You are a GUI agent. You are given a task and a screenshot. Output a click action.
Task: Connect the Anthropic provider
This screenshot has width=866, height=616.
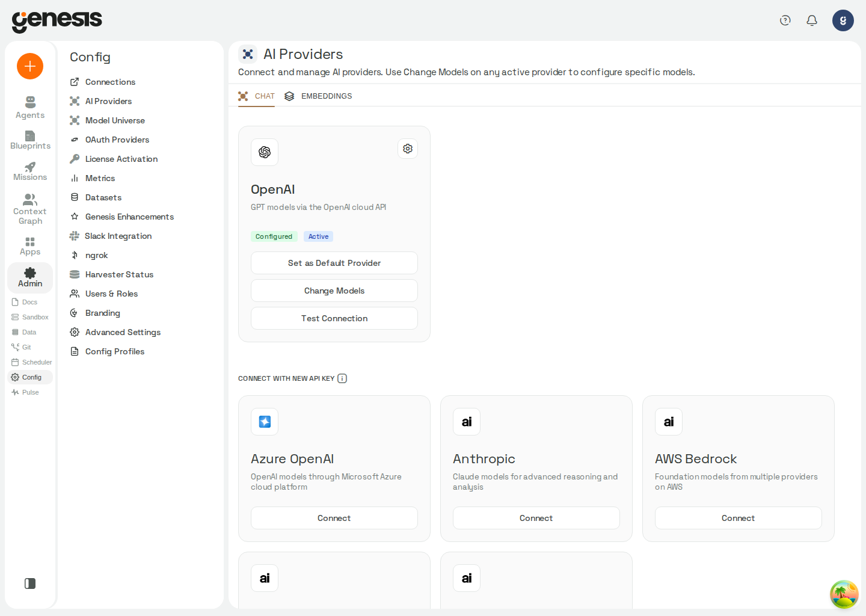[536, 518]
